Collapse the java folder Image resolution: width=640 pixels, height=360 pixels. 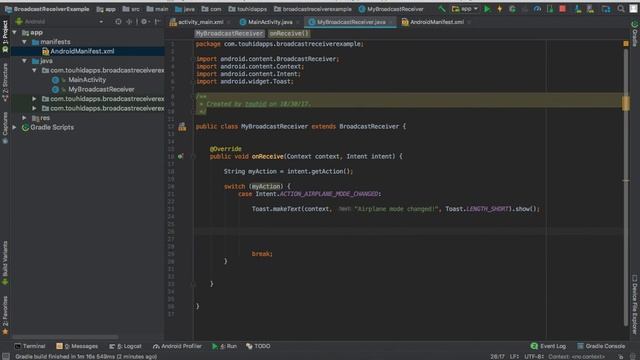coord(24,61)
